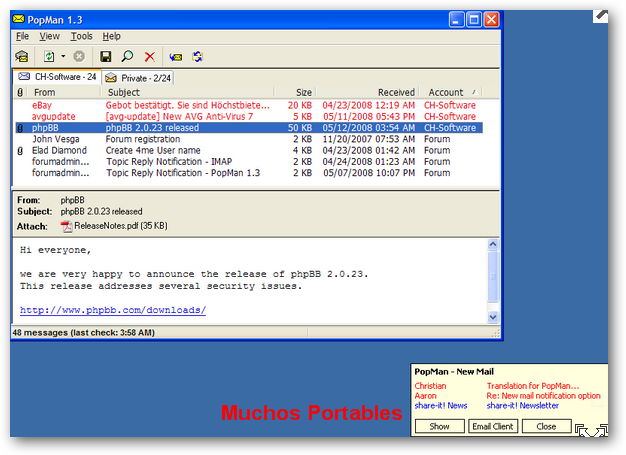Open the View menu

(49, 36)
